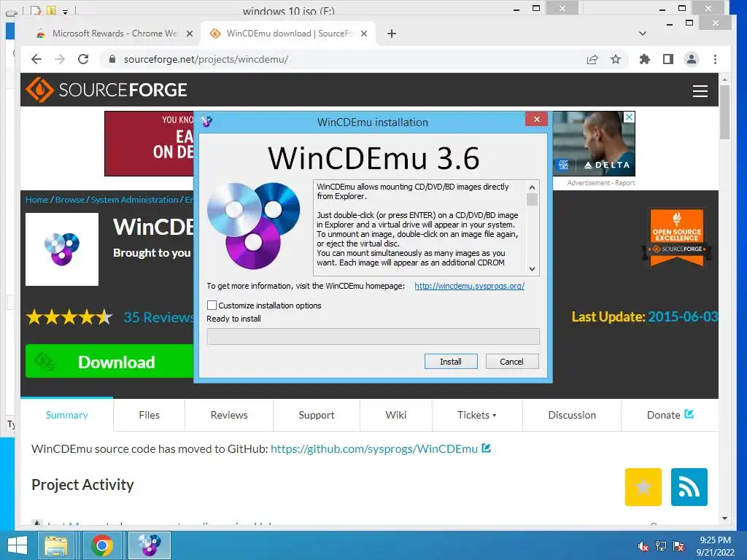Click the star rating on the page
The image size is (747, 560).
[x=69, y=316]
